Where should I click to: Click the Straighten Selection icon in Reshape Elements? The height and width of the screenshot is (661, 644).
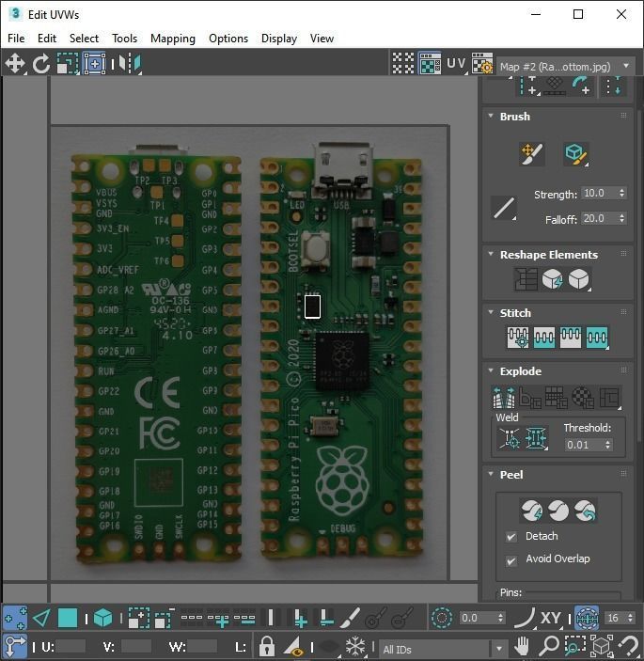click(526, 279)
